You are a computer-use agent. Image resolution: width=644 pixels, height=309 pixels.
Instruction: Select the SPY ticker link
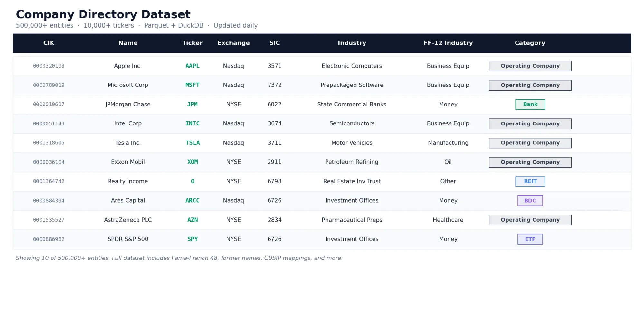point(192,239)
